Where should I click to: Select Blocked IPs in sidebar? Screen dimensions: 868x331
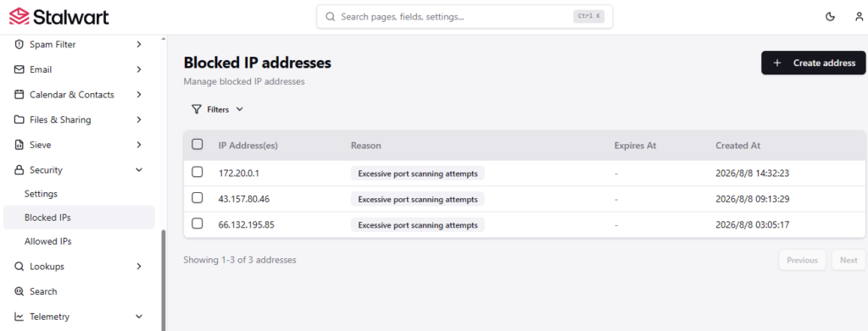click(79, 218)
